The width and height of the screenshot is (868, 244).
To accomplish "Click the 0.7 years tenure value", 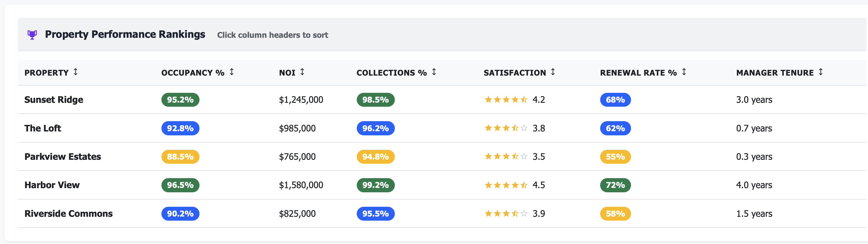I will pos(754,128).
